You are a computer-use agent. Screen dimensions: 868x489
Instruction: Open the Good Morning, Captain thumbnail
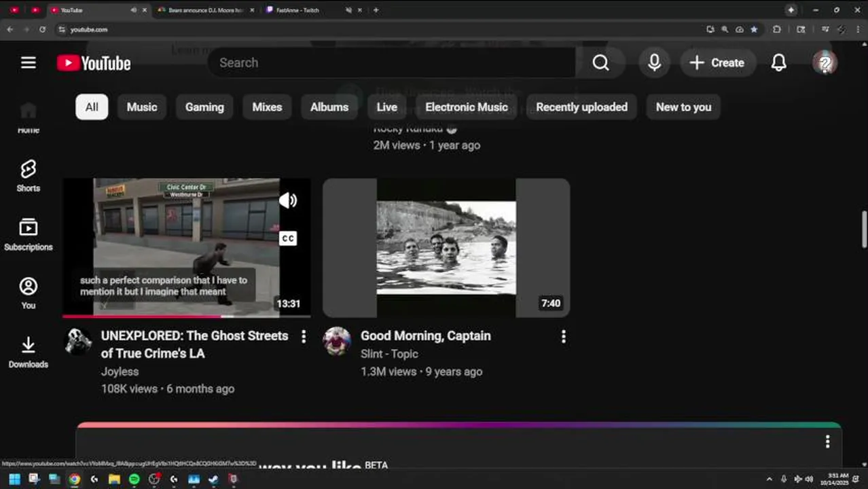coord(446,247)
